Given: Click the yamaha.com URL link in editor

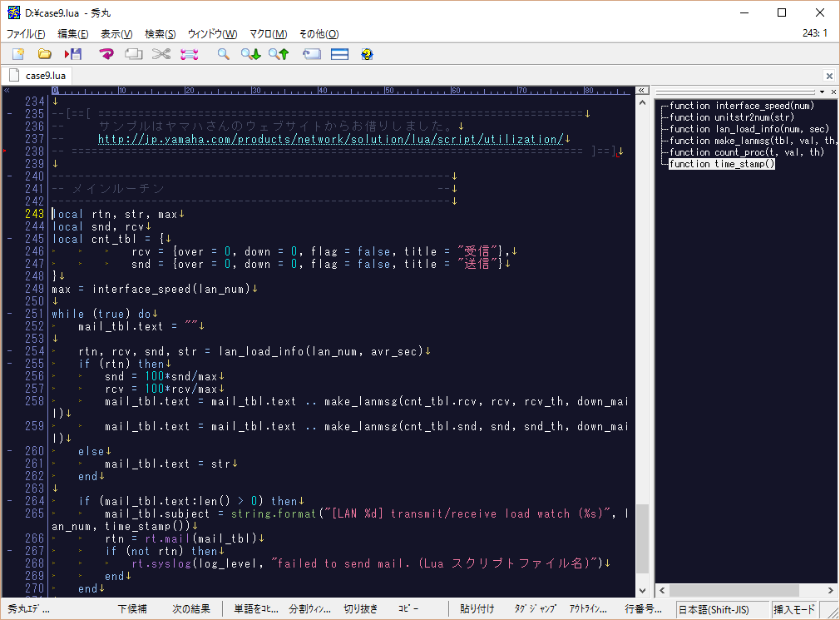Looking at the screenshot, I should tap(331, 139).
